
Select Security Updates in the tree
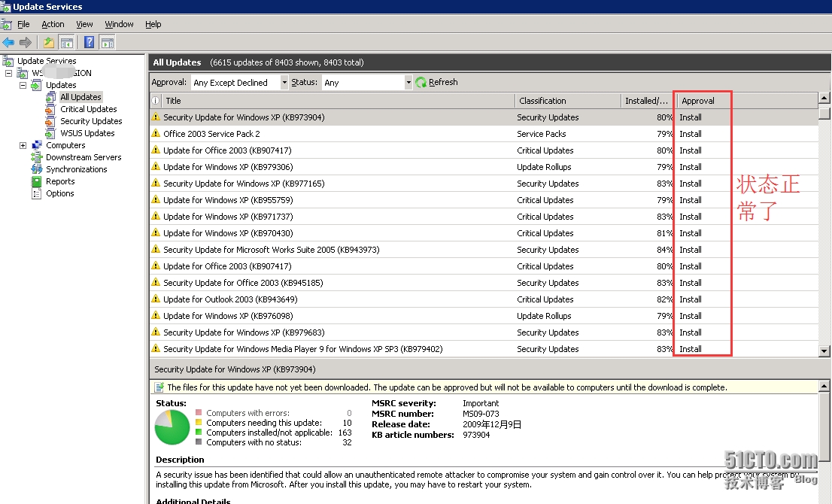(91, 122)
